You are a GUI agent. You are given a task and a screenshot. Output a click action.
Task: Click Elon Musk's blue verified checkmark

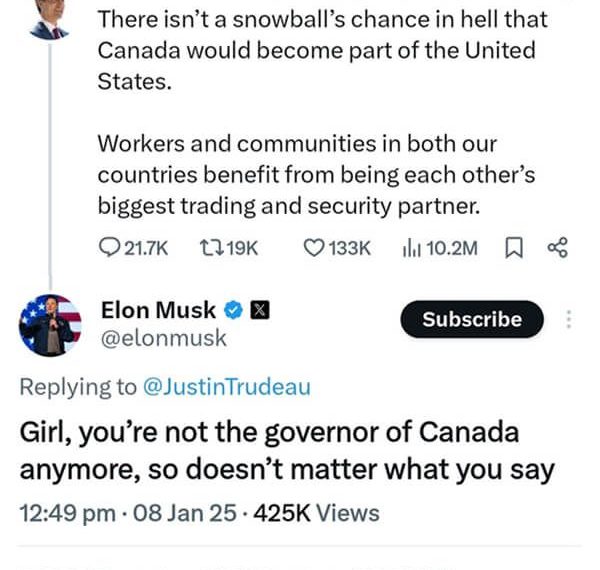(x=234, y=310)
